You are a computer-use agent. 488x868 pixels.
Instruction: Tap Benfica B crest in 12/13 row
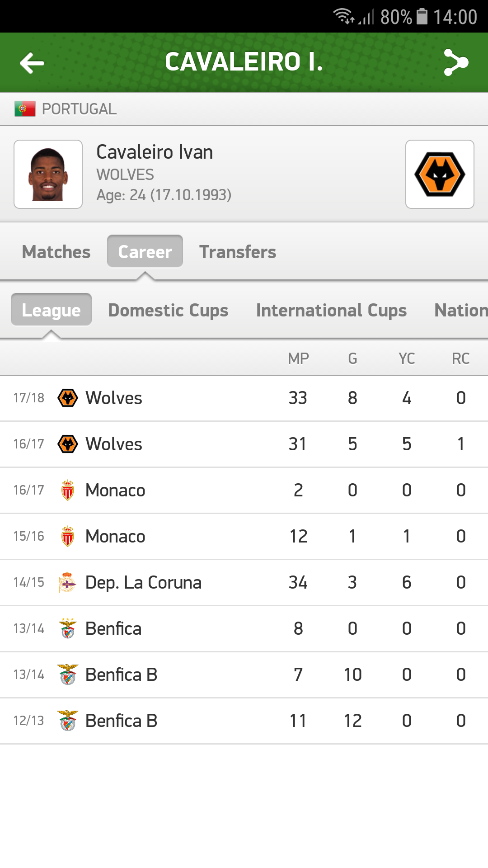68,721
